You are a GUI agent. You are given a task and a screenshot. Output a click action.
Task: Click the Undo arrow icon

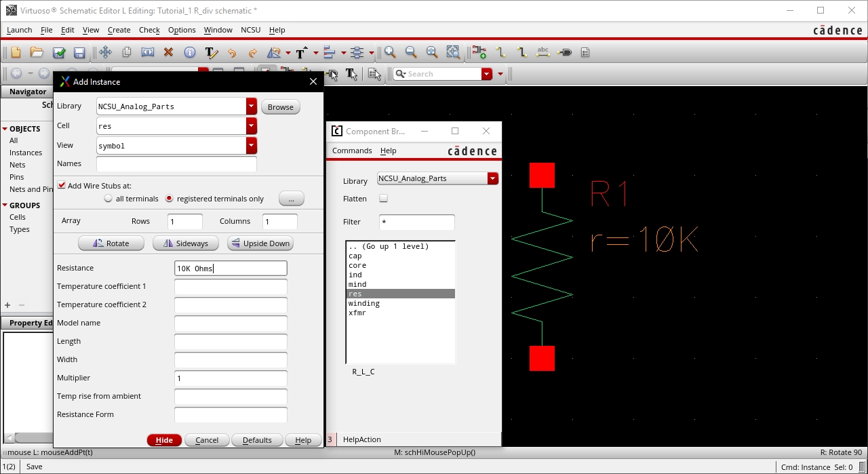tap(232, 52)
